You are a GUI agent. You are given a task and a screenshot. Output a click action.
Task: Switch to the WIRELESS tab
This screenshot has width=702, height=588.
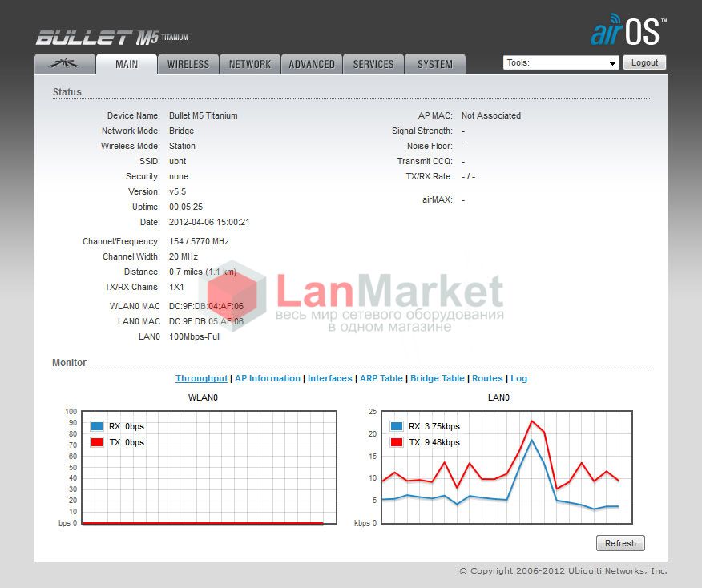click(x=188, y=63)
